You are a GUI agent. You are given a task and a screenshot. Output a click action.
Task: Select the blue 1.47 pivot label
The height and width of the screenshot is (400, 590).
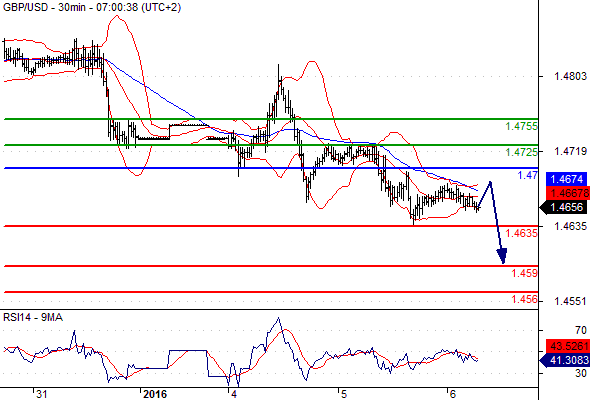click(x=528, y=175)
